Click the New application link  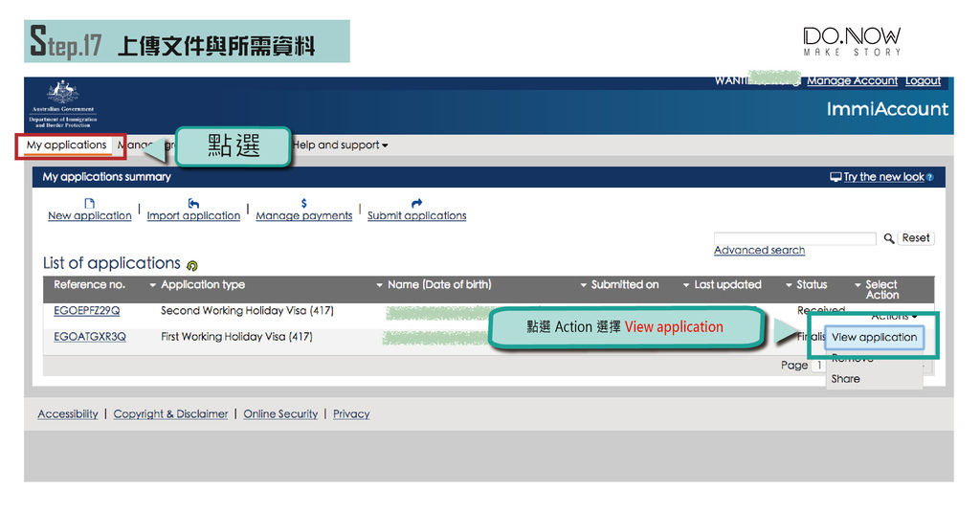pyautogui.click(x=89, y=215)
